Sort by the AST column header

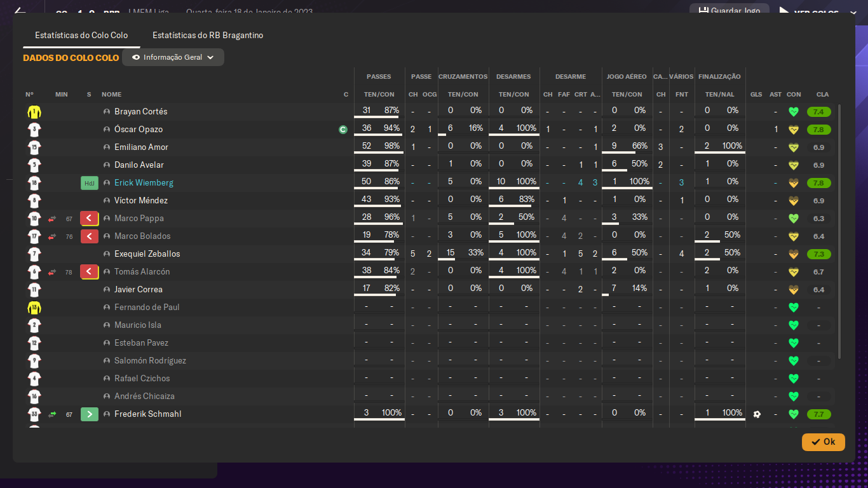(776, 95)
